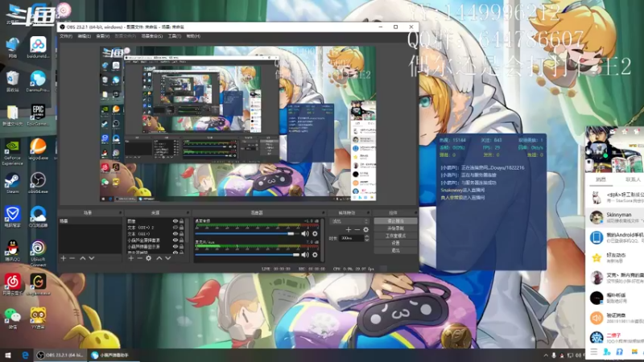This screenshot has width=644, height=362.
Task: Click the 工作室模式 button in Controls
Action: (x=395, y=236)
